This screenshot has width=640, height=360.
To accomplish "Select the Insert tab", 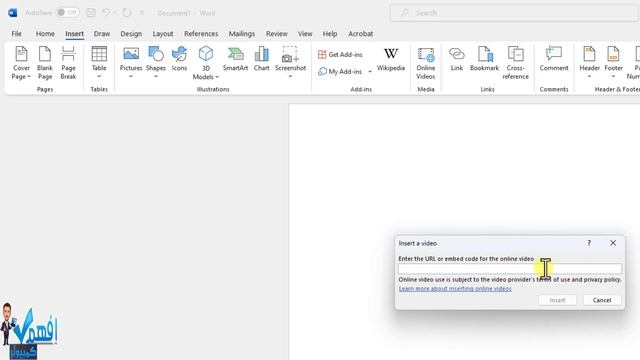I will (74, 34).
